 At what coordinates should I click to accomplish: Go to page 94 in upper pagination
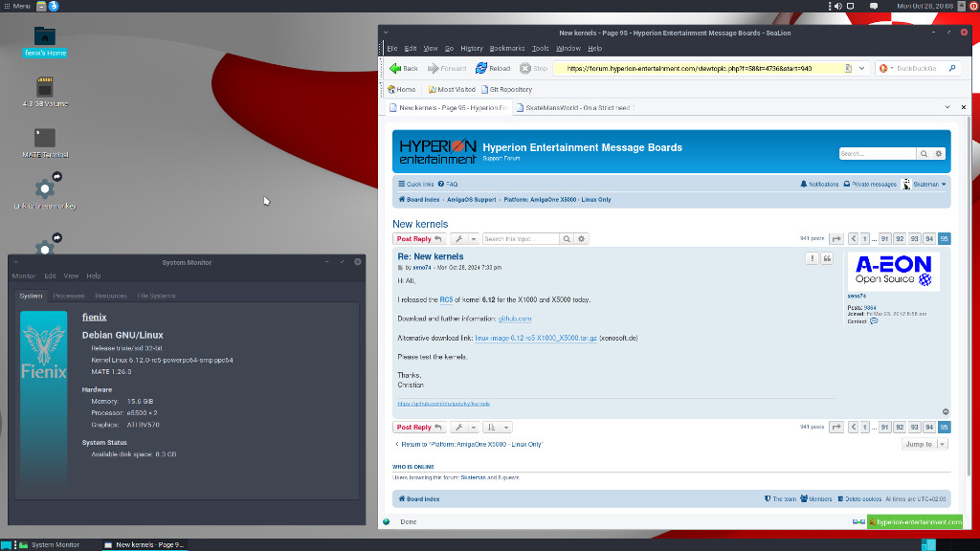coord(929,238)
